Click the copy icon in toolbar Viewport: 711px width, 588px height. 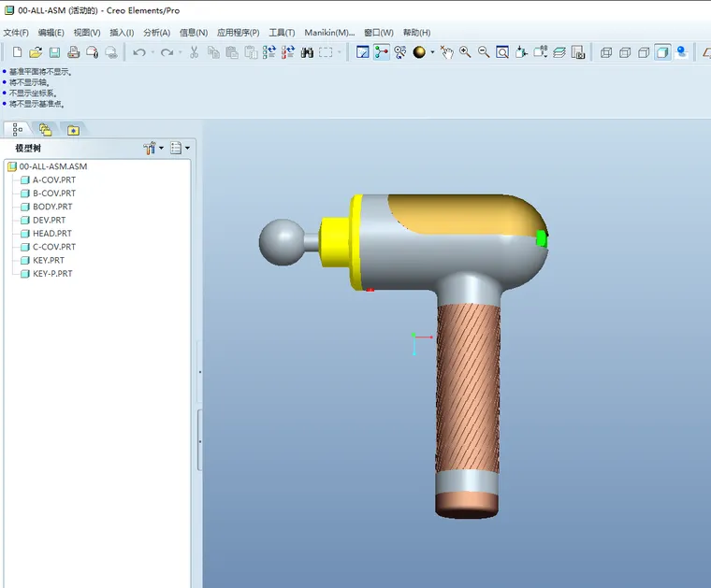click(213, 52)
